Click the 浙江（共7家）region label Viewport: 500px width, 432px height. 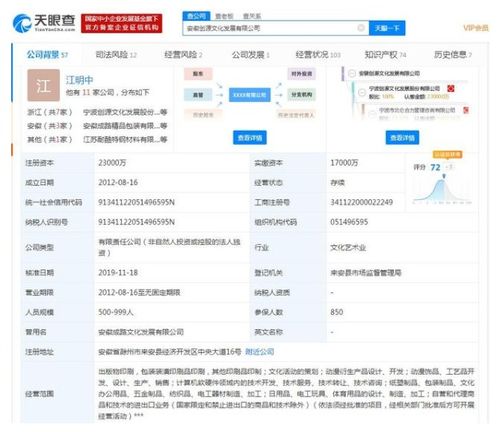click(x=50, y=112)
